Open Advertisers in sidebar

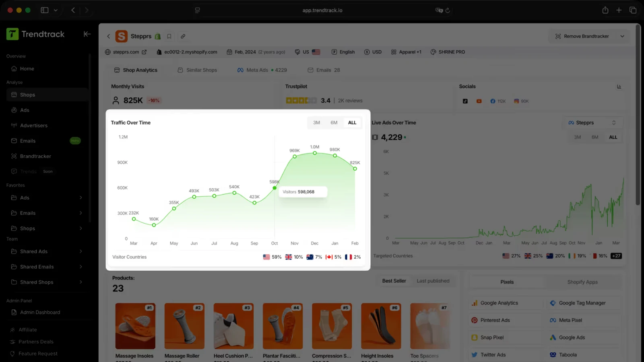(x=47, y=125)
